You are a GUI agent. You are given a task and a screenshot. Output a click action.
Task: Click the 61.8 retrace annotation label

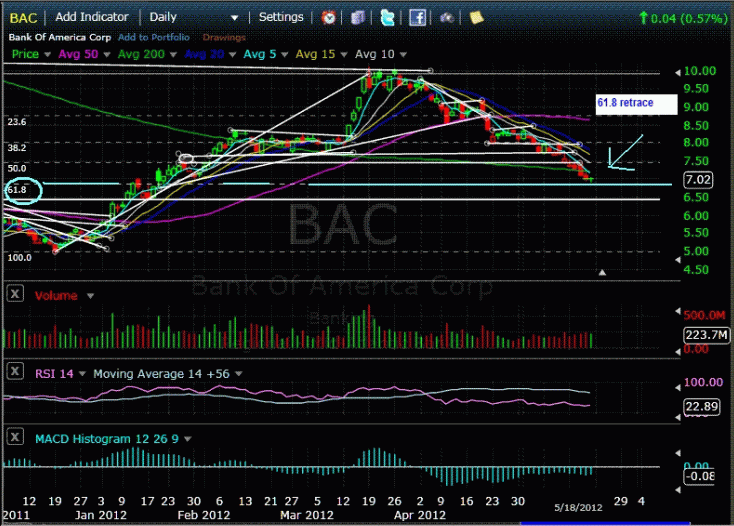pyautogui.click(x=625, y=102)
